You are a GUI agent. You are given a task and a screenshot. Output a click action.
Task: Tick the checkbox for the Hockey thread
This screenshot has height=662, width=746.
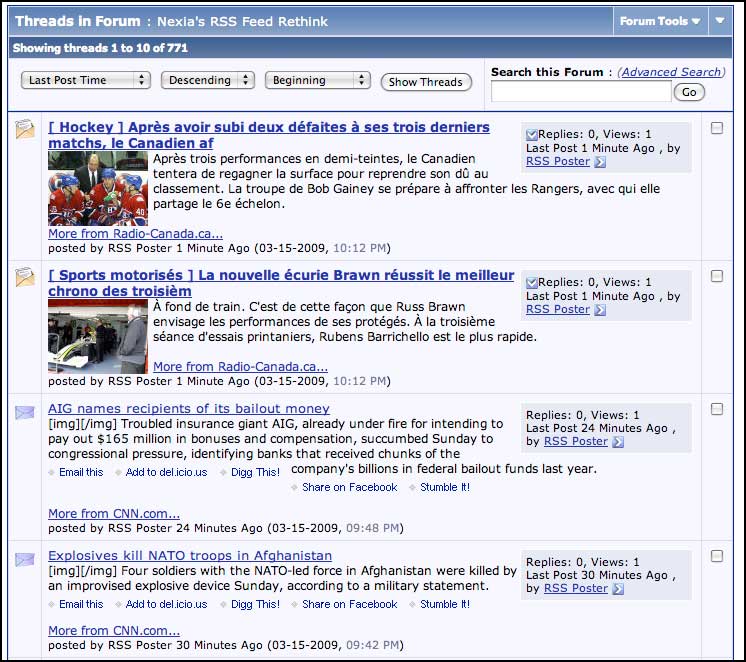[x=716, y=128]
